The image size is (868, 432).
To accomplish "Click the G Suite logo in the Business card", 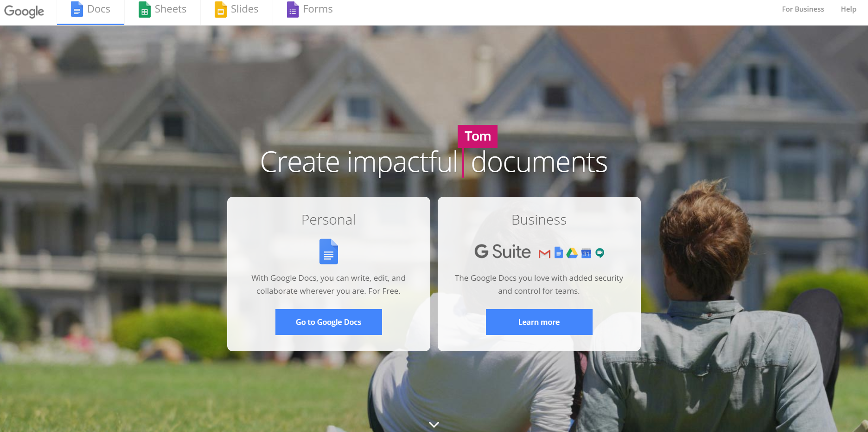I will click(502, 252).
